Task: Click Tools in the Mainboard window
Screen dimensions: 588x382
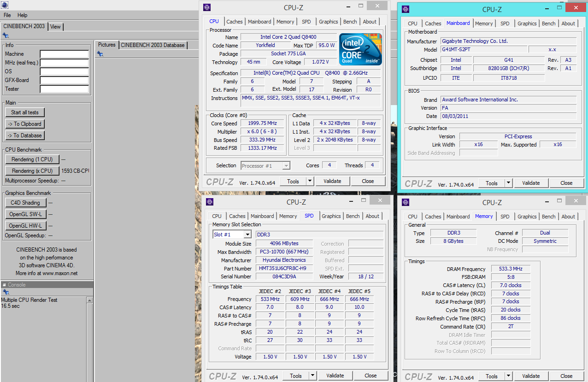Action: [x=492, y=183]
